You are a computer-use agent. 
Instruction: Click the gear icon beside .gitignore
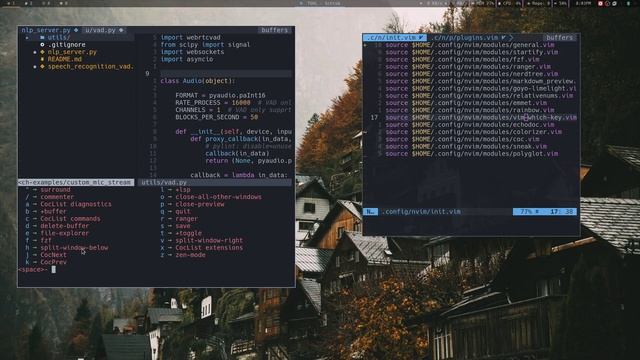pyautogui.click(x=42, y=45)
